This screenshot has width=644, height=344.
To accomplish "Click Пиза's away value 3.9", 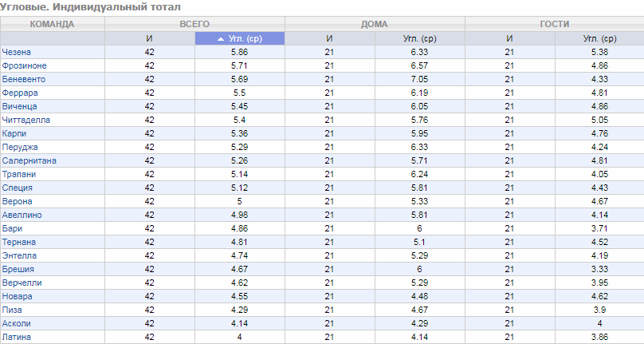I will coord(599,310).
